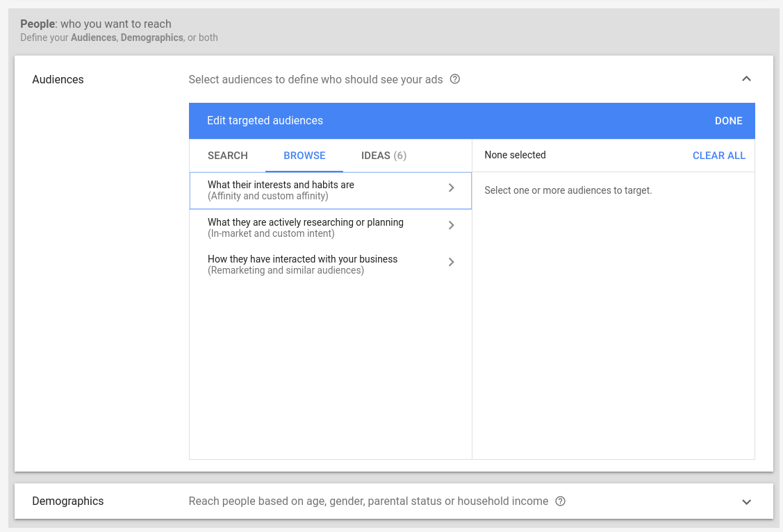Viewport: 783px width, 532px height.
Task: Click the arrow beside actively researching or planning
Action: coord(452,225)
